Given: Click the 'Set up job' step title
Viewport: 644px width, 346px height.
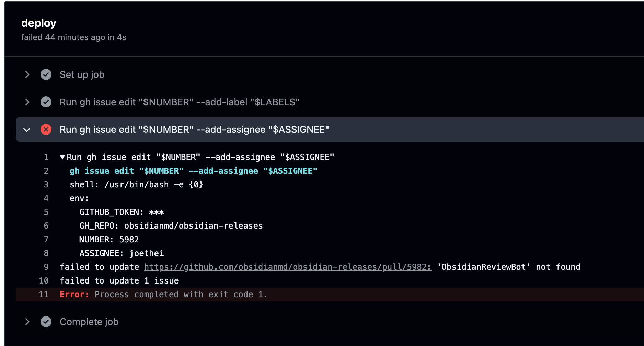Looking at the screenshot, I should coord(82,74).
